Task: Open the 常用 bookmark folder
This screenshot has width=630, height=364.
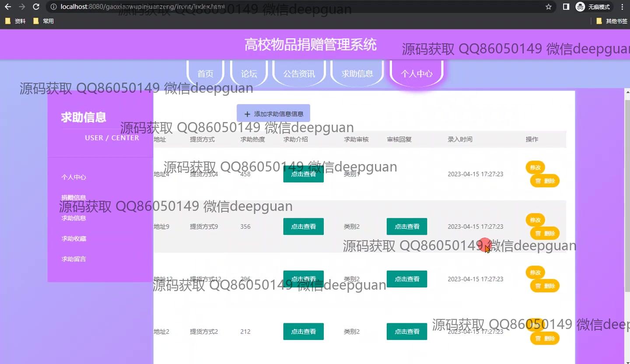Action: (43, 21)
